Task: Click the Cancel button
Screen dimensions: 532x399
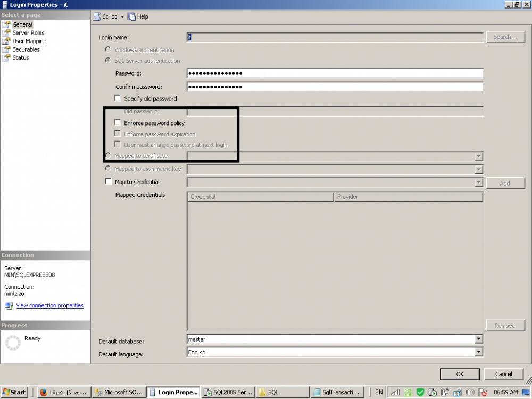Action: click(x=503, y=374)
